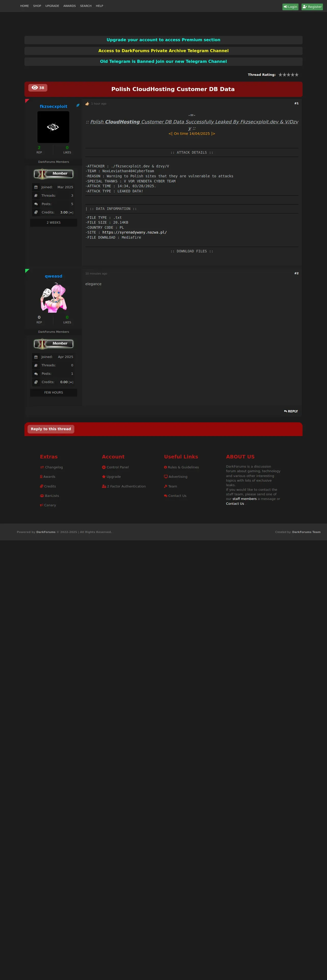
Task: Click the thumbs-up like icon on post #1
Action: coord(87,104)
